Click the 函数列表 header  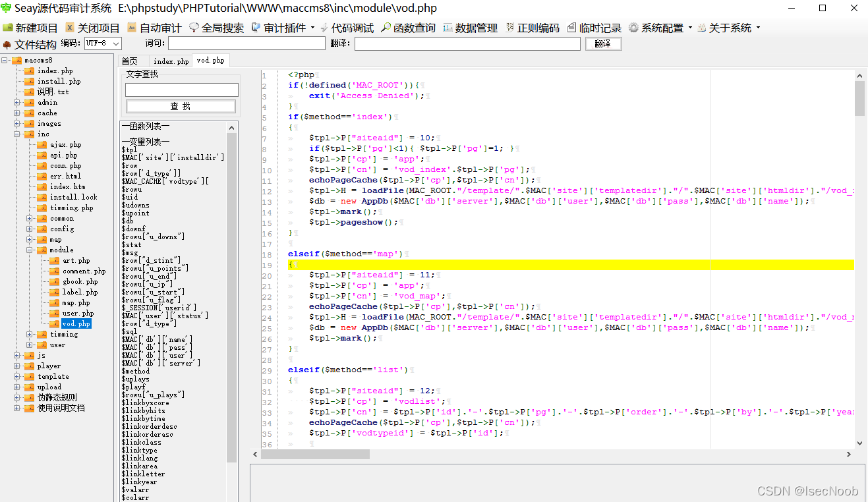tap(146, 126)
